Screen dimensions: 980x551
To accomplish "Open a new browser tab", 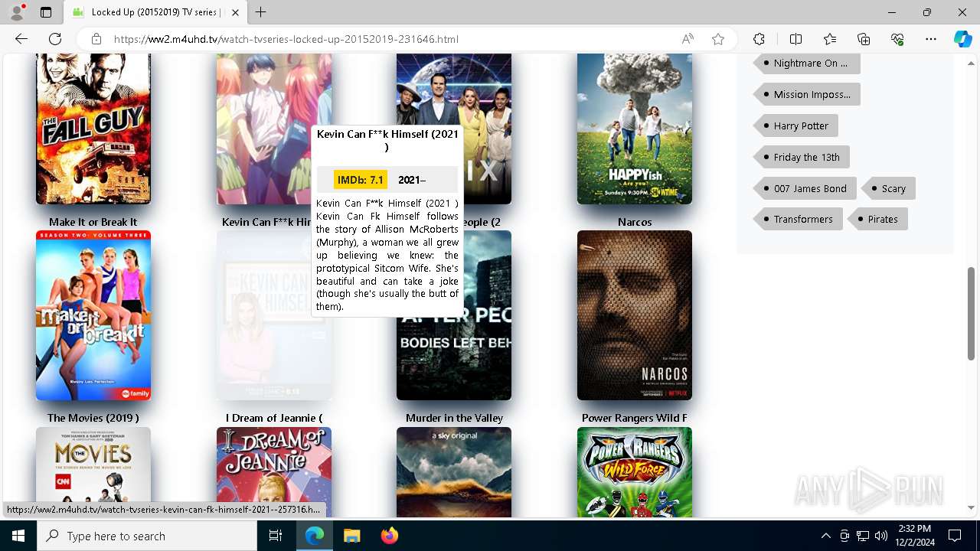I will click(261, 12).
